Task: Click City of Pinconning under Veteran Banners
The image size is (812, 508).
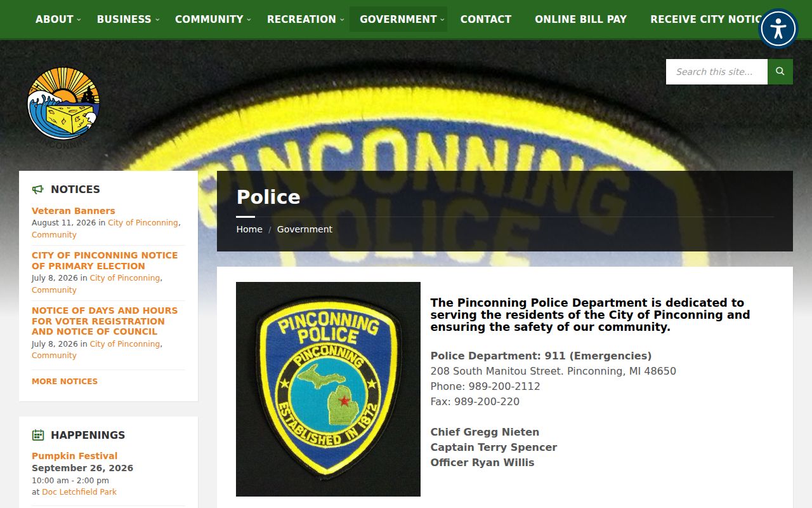Action: 143,223
